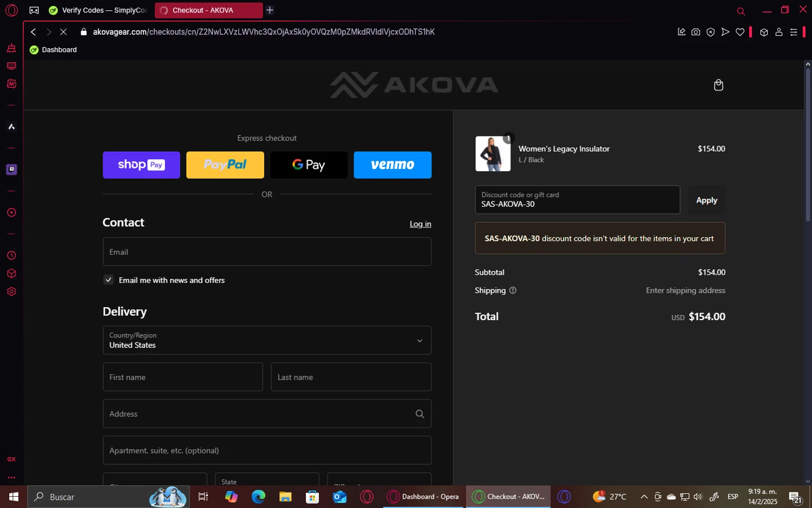Open Microsoft Edge from the taskbar

coord(258,497)
